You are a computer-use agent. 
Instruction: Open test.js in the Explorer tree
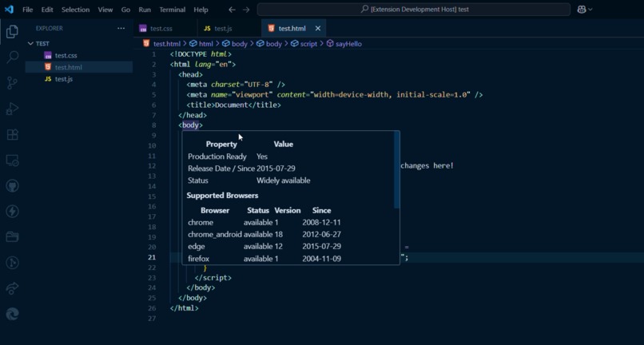coord(79,79)
